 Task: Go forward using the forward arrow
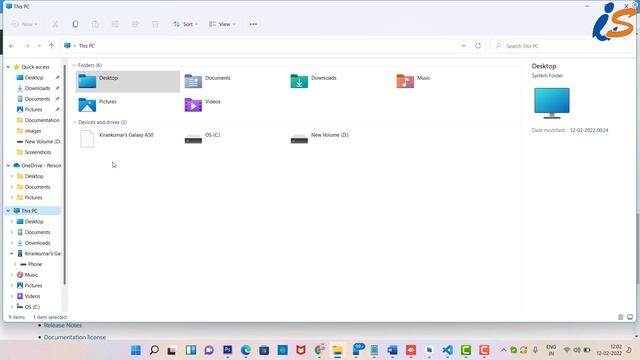tap(27, 46)
